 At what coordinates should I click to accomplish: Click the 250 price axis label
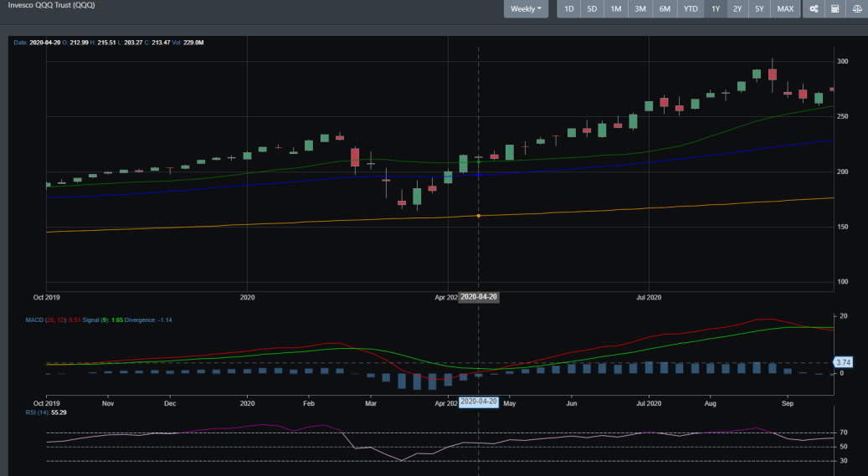843,117
